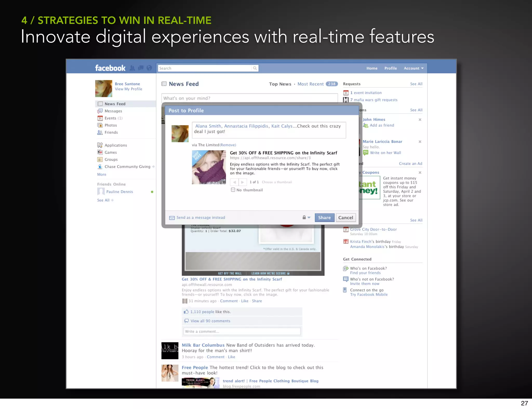Open the privacy lock dropdown
Viewport: 532px width, 409px height.
[x=306, y=217]
